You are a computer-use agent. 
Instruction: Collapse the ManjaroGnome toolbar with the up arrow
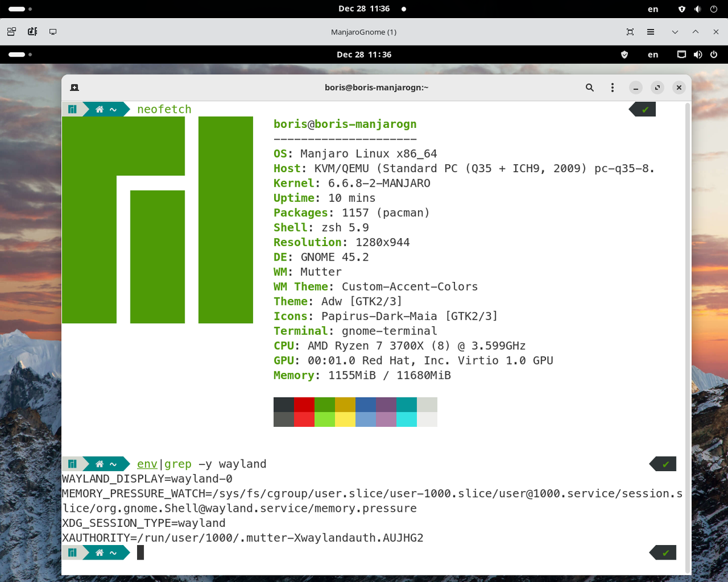coord(695,31)
